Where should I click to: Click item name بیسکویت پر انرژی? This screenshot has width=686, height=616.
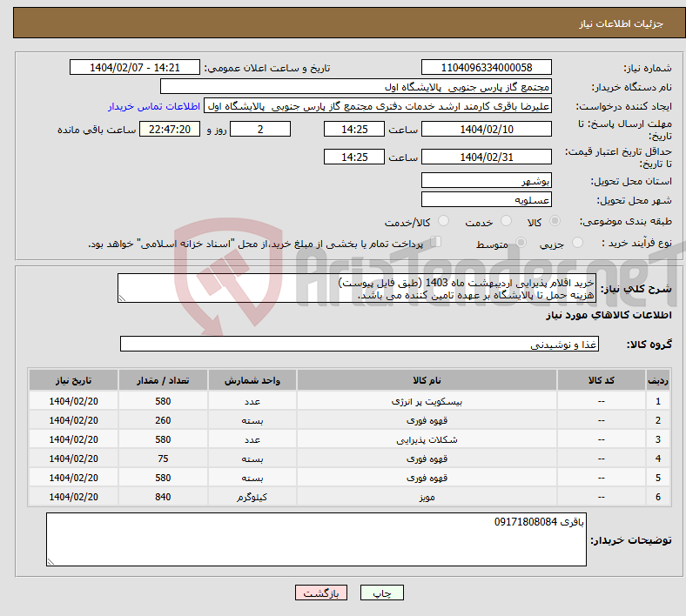point(427,401)
